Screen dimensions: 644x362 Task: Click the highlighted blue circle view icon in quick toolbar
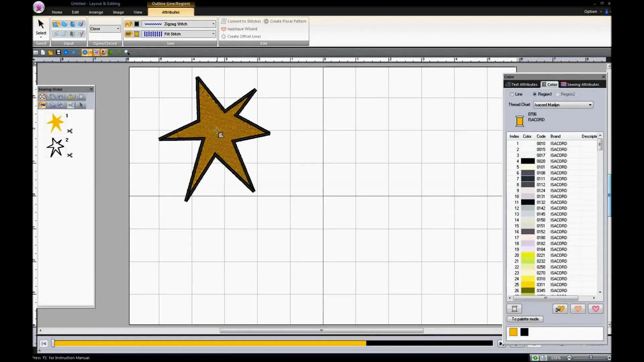85,52
